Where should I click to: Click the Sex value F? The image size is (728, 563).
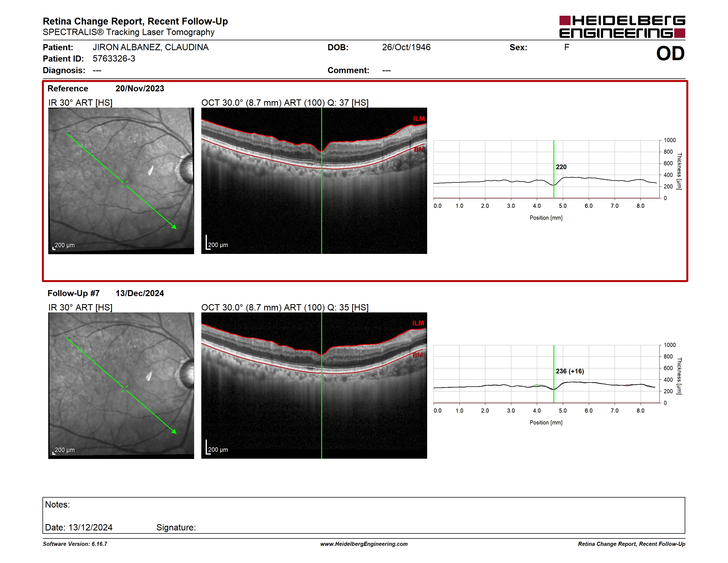pyautogui.click(x=567, y=47)
